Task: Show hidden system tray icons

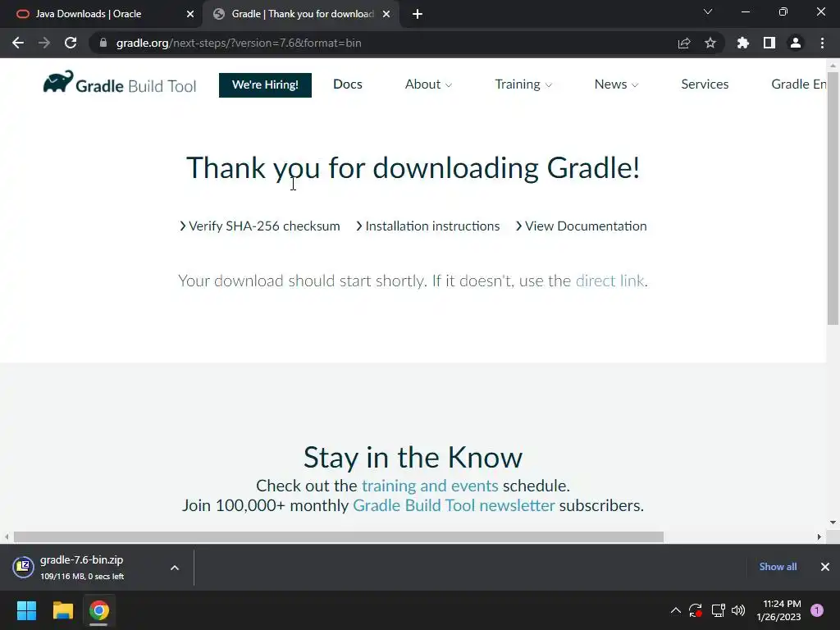Action: click(676, 610)
